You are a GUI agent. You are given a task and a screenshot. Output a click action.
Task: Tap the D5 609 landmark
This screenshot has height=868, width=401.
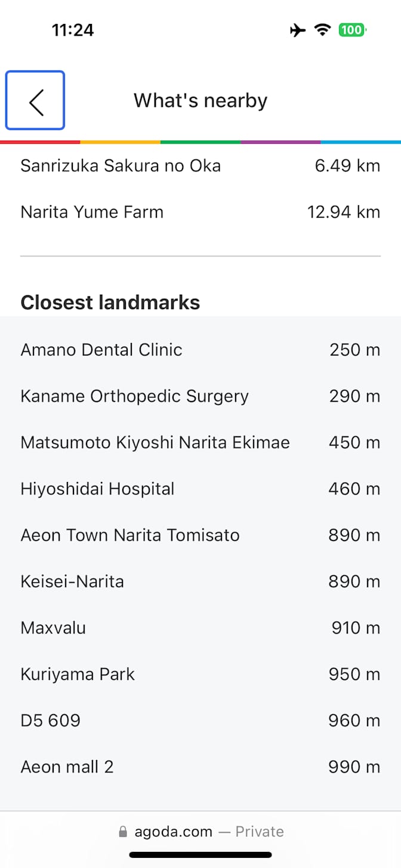point(50,721)
